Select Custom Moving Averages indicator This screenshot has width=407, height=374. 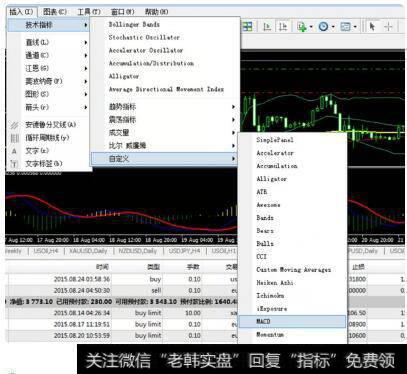click(292, 270)
